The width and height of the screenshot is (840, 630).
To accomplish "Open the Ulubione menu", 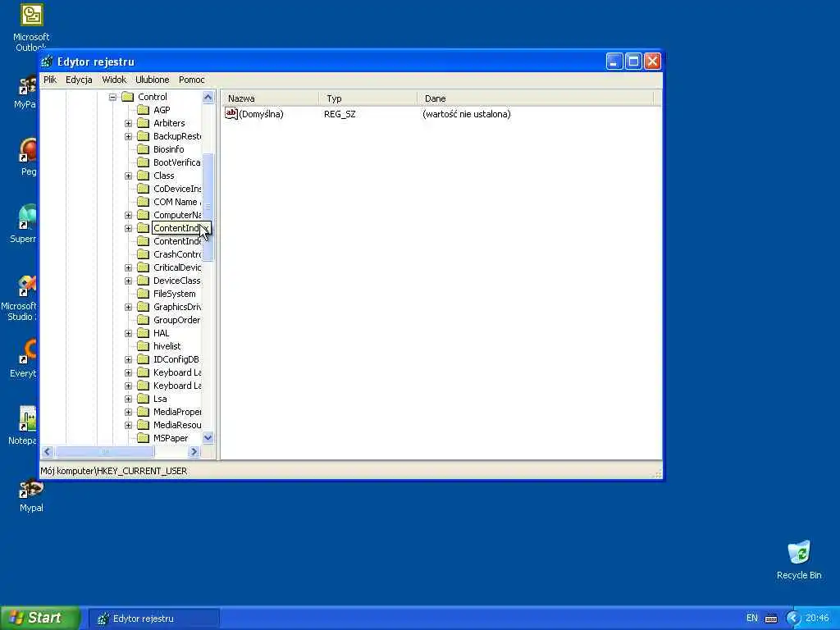I will (152, 80).
